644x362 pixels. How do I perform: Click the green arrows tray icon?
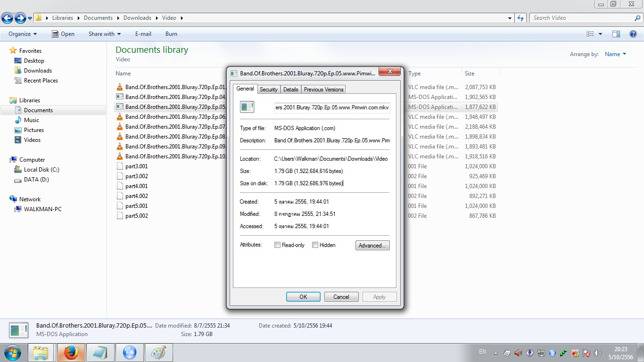pos(564,353)
